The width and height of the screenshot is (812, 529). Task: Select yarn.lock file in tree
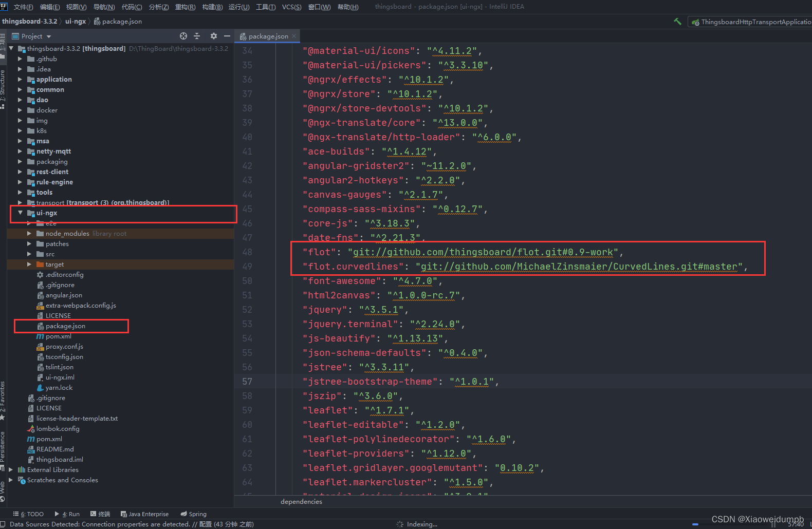(x=59, y=387)
